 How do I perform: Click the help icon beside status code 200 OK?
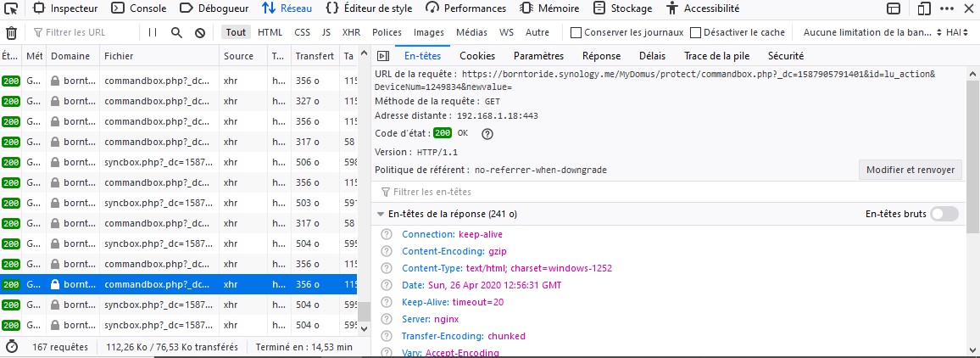(x=487, y=133)
